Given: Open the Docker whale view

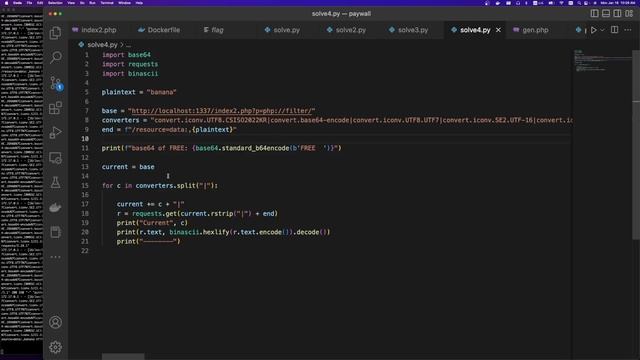Looking at the screenshot, I should pyautogui.click(x=56, y=207).
